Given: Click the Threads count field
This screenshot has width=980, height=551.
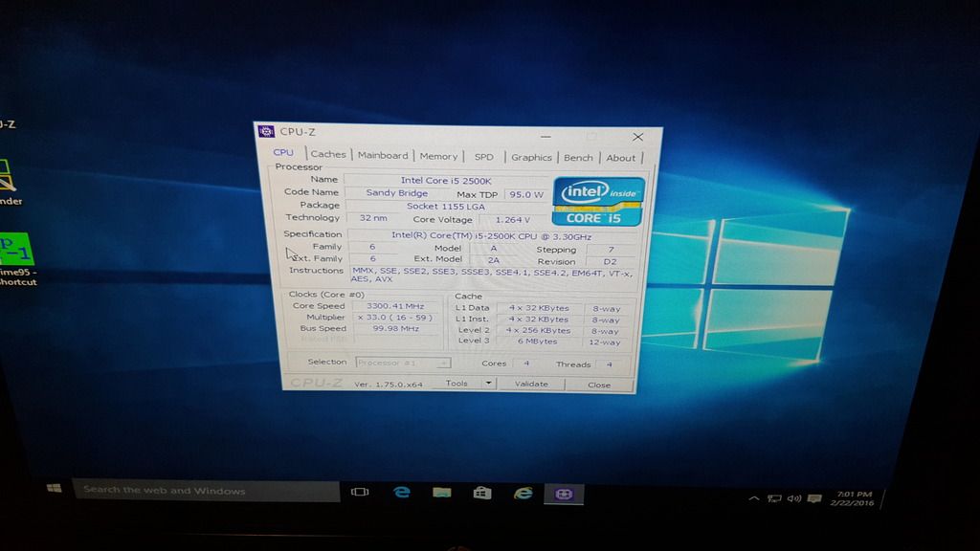Looking at the screenshot, I should click(x=610, y=364).
